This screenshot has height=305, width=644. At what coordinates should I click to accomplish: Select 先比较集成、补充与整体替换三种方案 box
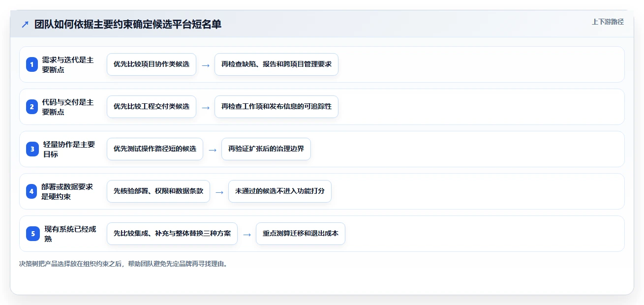[172, 234]
